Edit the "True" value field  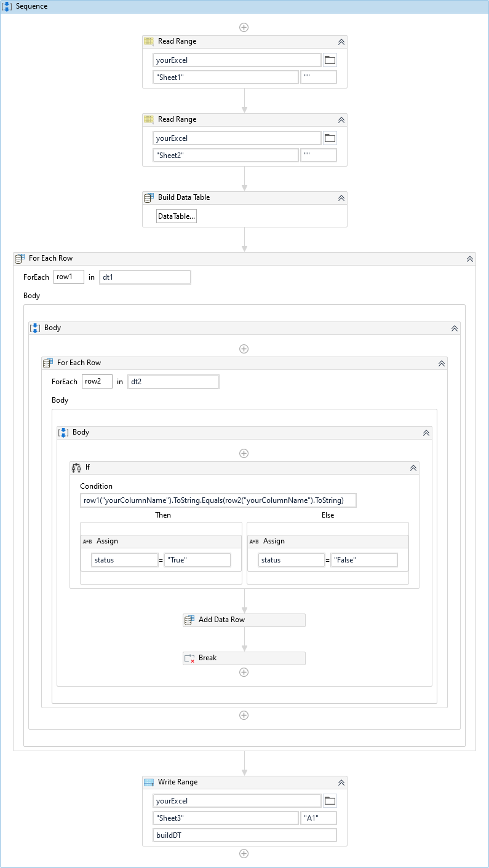click(x=197, y=560)
